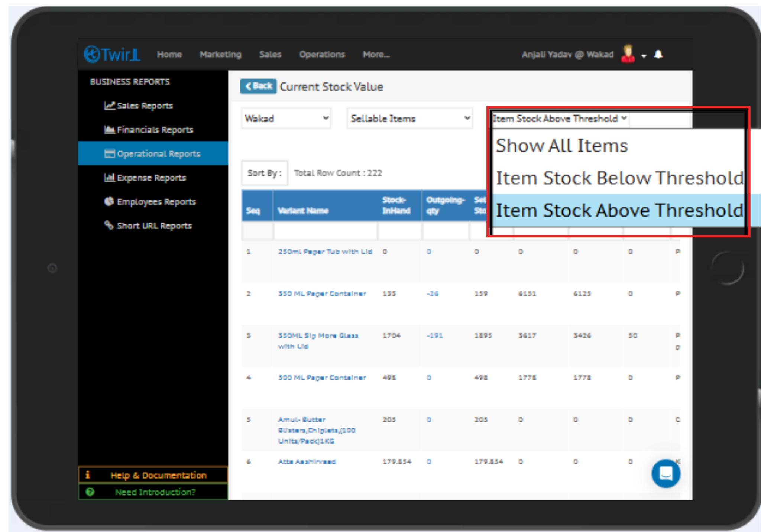Select Operational Reports sidebar item

pyautogui.click(x=158, y=154)
